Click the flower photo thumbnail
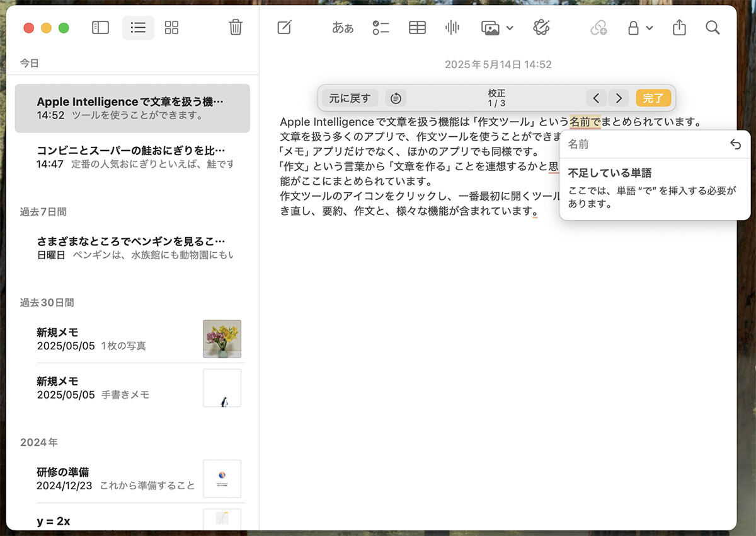This screenshot has width=756, height=536. [x=222, y=339]
